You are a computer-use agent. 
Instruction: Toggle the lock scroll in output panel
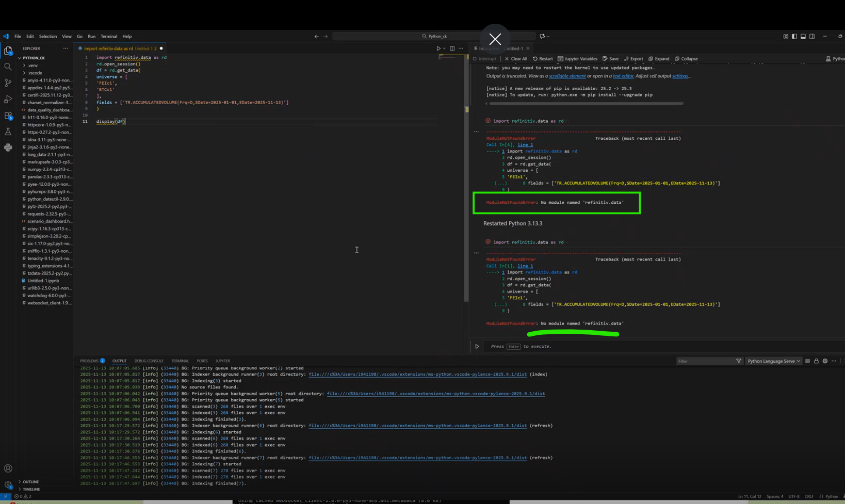[816, 361]
